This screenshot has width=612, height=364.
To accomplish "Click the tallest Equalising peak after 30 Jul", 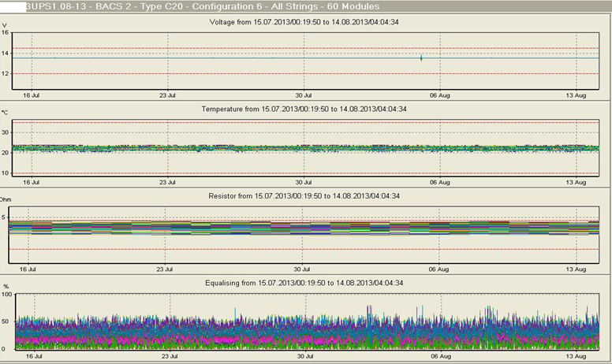I will pos(369,308).
